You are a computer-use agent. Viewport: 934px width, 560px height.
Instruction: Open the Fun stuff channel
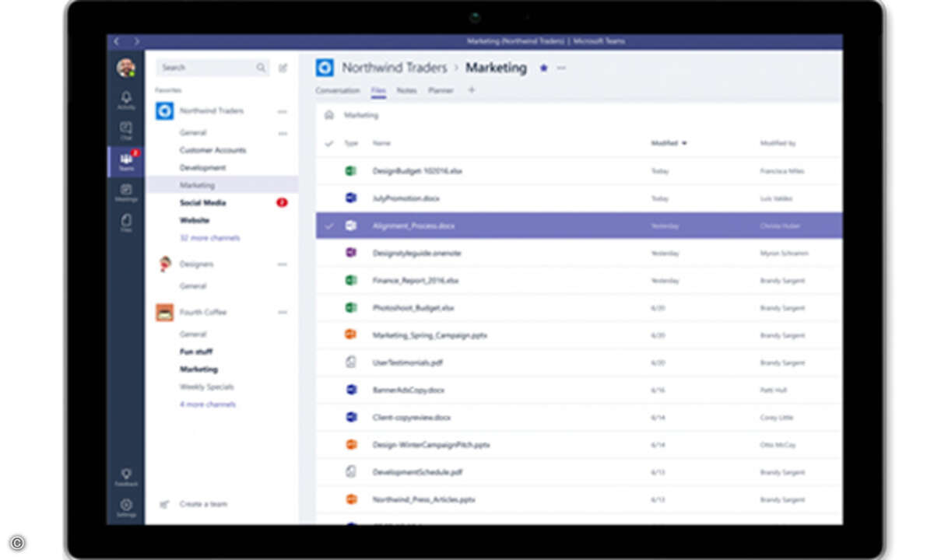click(196, 352)
